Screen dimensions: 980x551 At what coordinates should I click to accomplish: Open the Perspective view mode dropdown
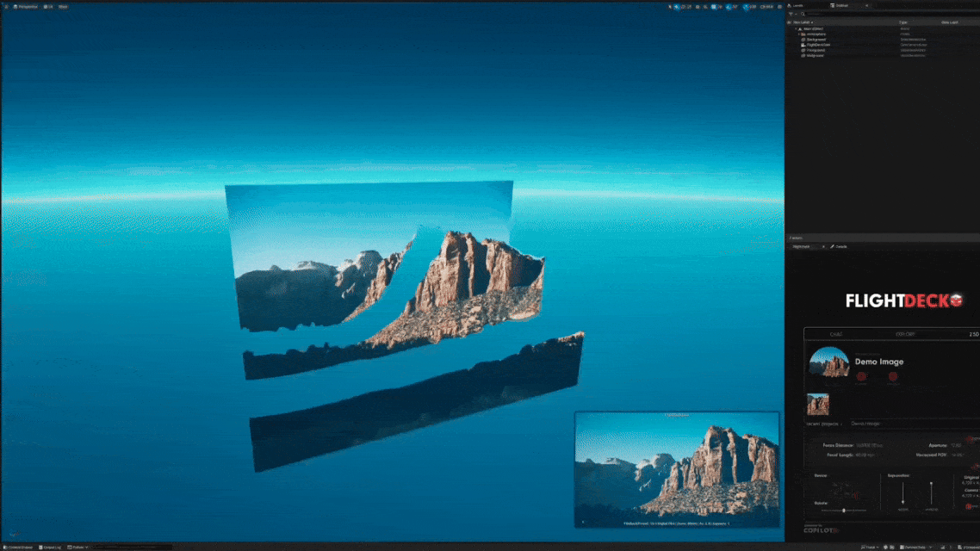pyautogui.click(x=26, y=6)
